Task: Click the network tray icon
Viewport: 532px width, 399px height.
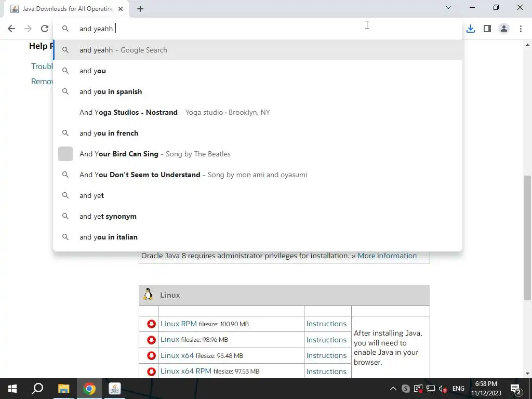Action: (x=431, y=389)
